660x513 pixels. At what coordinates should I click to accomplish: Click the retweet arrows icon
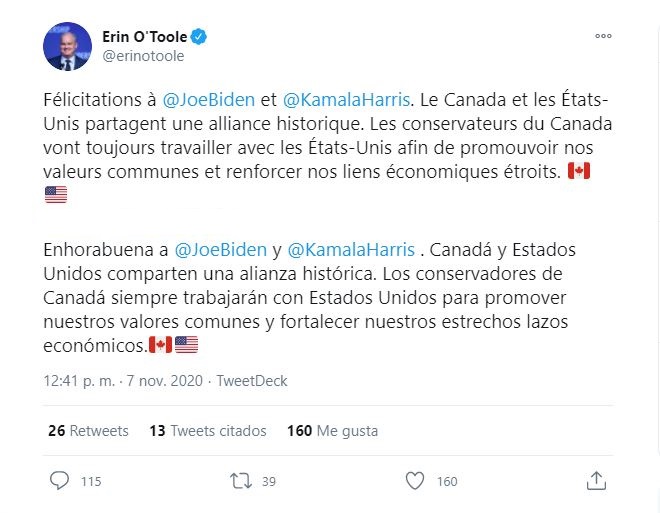coord(241,481)
